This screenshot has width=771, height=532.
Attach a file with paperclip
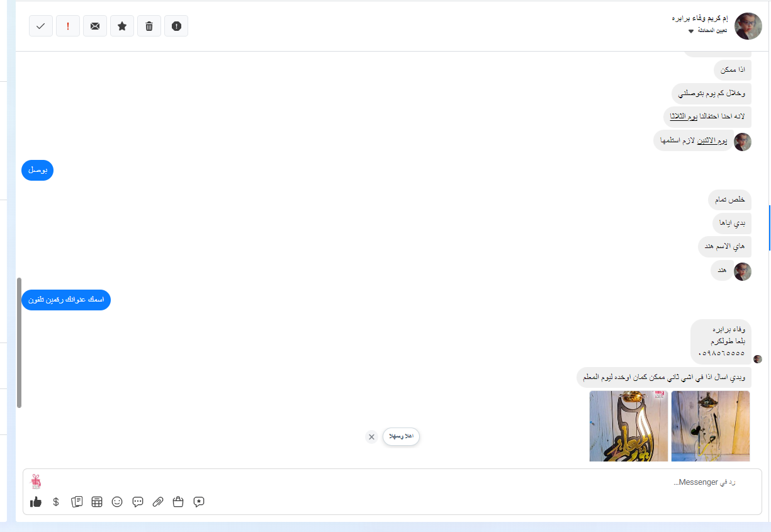pyautogui.click(x=158, y=502)
